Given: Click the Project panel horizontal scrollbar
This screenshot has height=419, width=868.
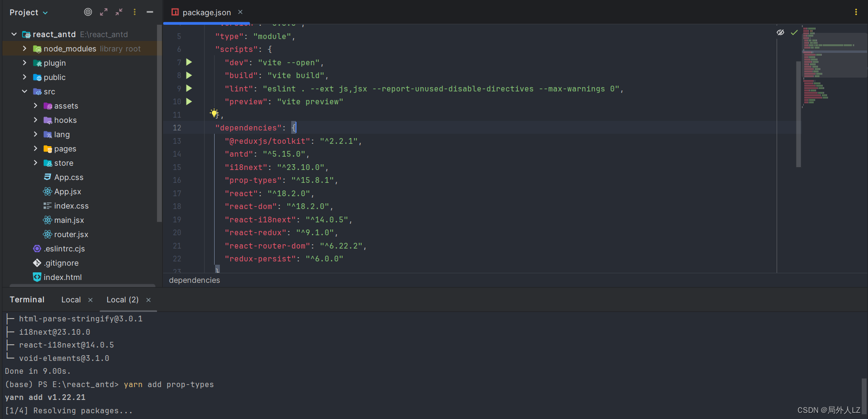Looking at the screenshot, I should pos(82,285).
